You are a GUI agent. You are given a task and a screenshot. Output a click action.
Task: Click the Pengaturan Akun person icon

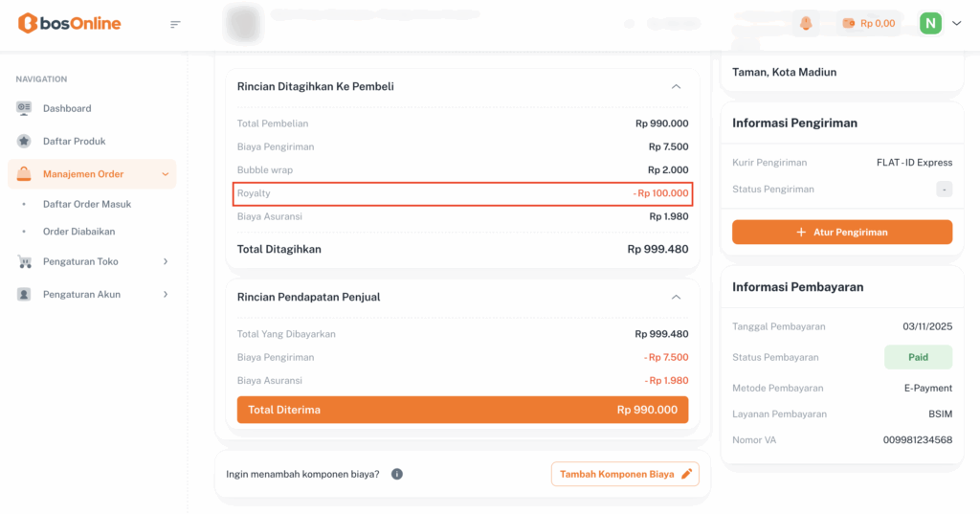(x=24, y=294)
